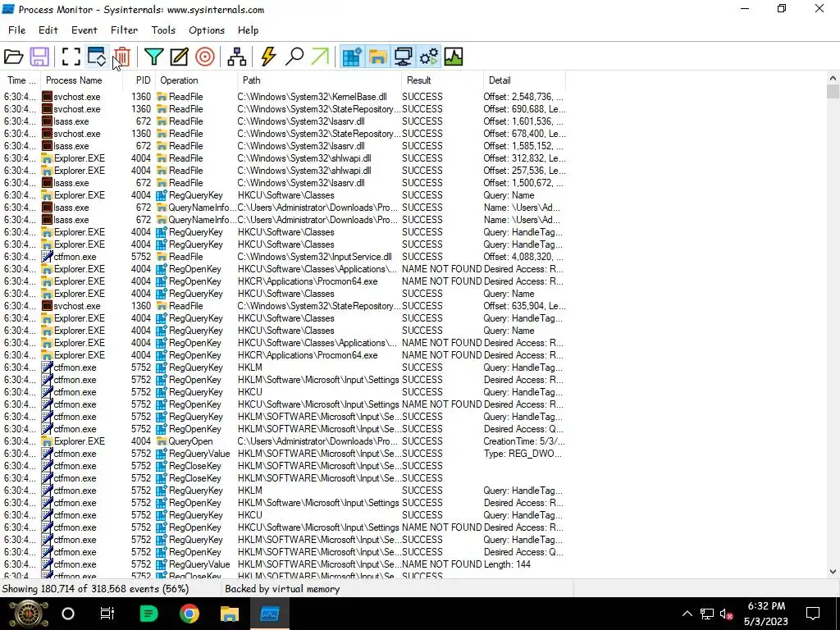Image resolution: width=840 pixels, height=630 pixels.
Task: Sort by Result column header
Action: [442, 80]
